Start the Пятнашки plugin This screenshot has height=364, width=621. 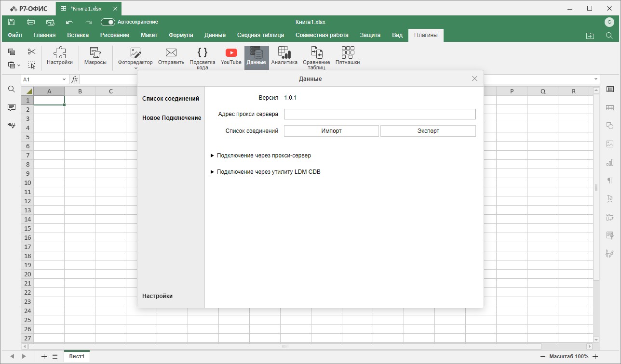pos(348,56)
